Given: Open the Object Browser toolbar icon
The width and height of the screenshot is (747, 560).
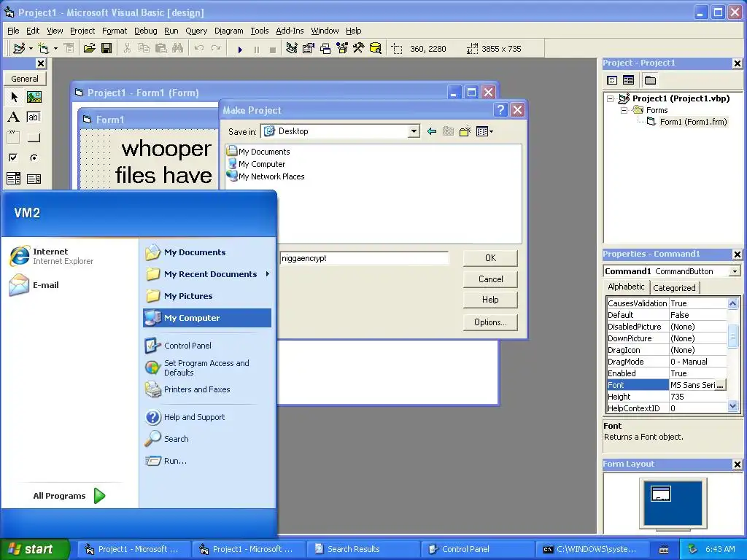Looking at the screenshot, I should point(342,49).
